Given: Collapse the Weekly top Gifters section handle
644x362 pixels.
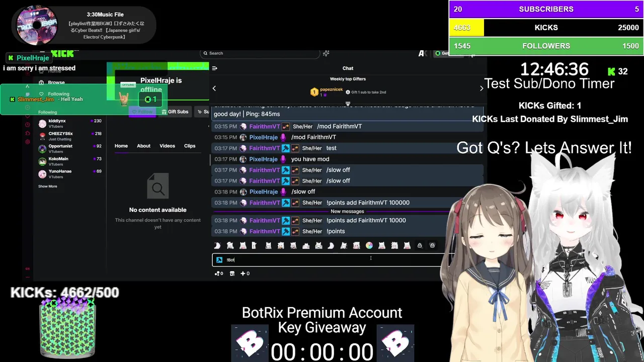Looking at the screenshot, I should pos(348,104).
